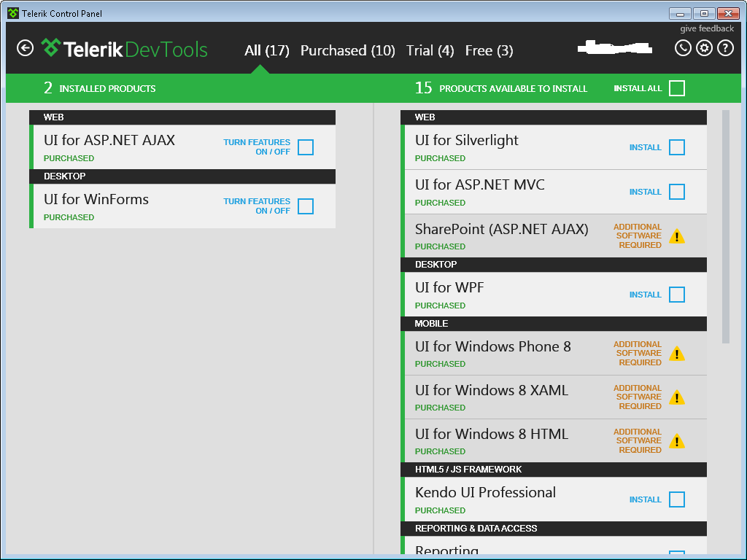Click the SharePoint (ASP.NET AJAX) warning triangle
Viewport: 747px width, 560px height.
tap(677, 236)
